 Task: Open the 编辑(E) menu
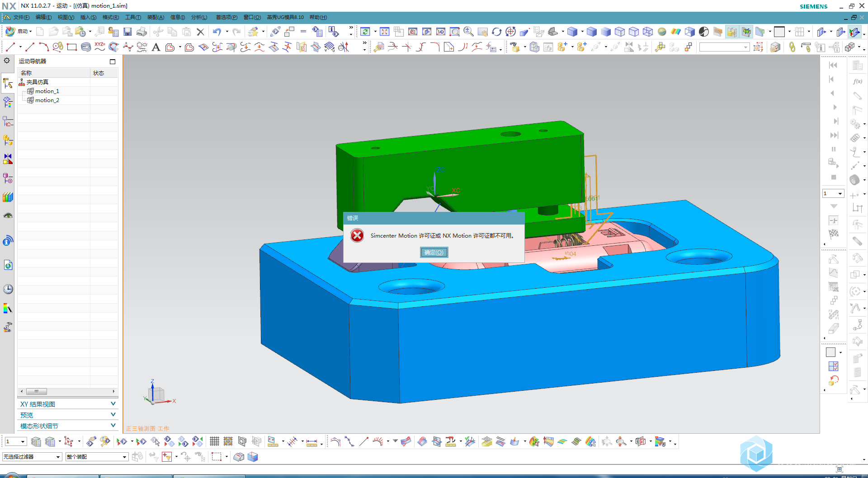[43, 17]
